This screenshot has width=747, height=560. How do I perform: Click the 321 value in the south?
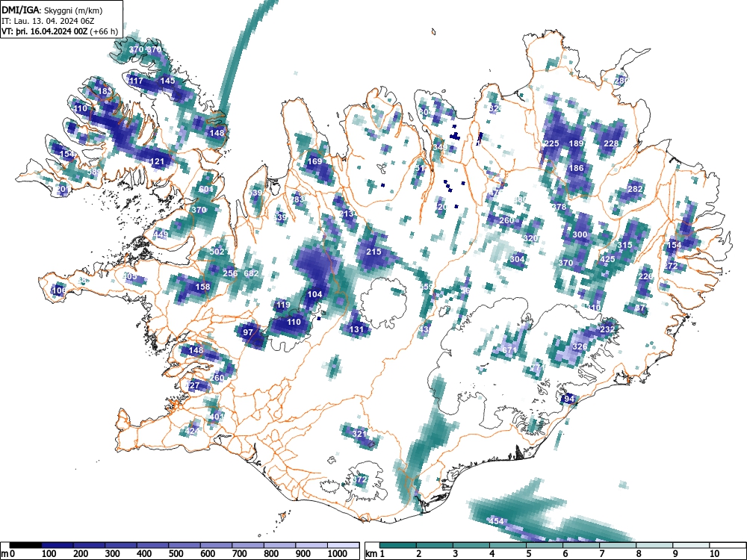coord(360,433)
